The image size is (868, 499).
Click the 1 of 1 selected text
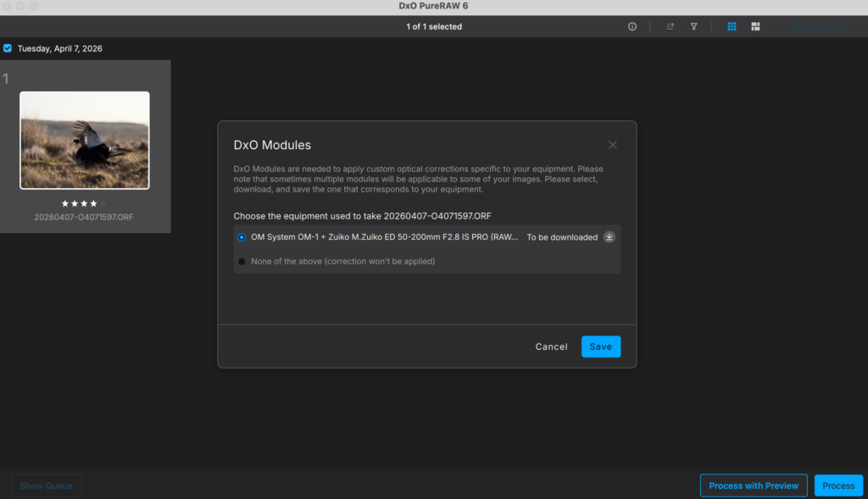[434, 26]
